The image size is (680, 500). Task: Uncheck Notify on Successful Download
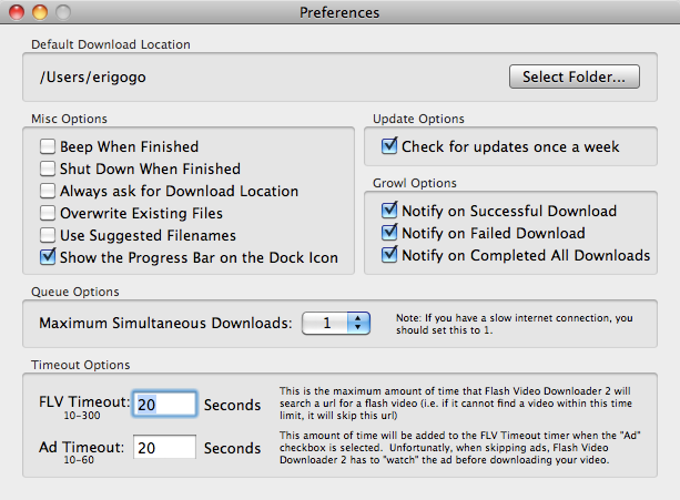(x=390, y=211)
